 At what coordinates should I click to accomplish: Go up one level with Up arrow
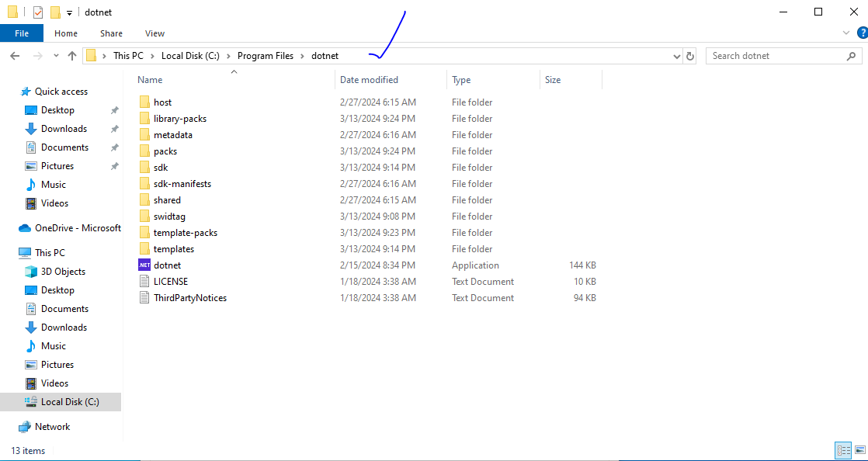click(72, 56)
